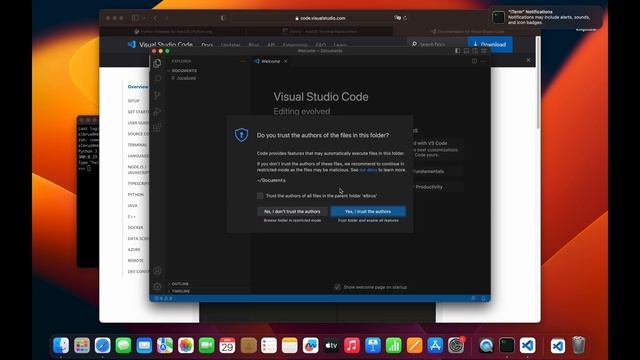Click Overview in the docs sidebar

[x=138, y=87]
